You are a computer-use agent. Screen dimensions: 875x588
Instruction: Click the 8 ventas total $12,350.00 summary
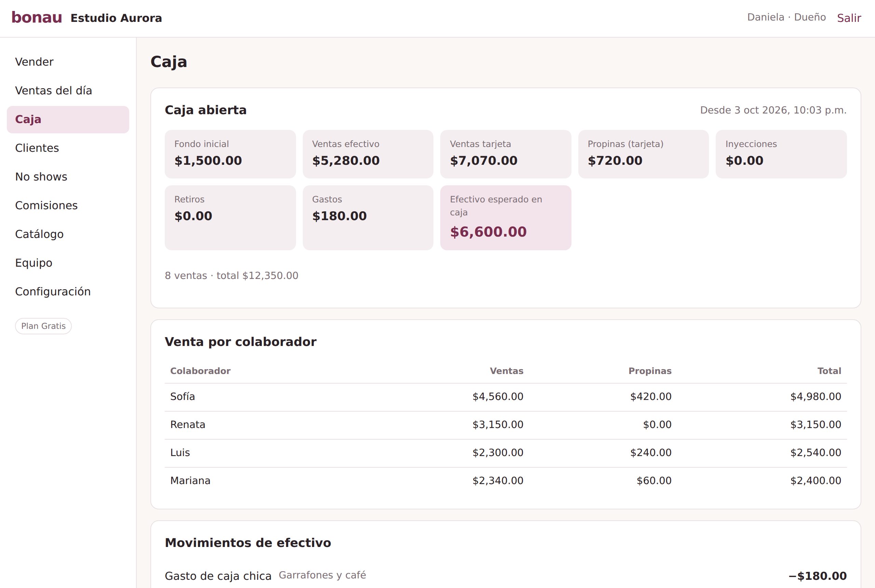(x=232, y=276)
